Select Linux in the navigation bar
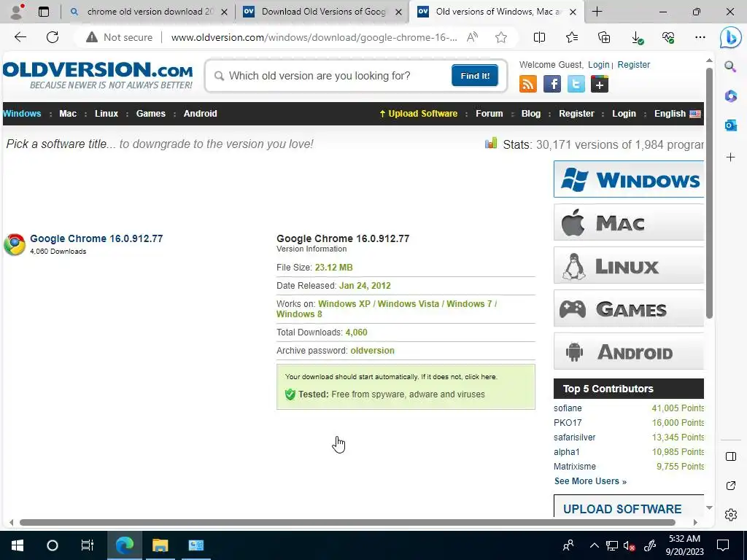Viewport: 747px width, 560px height. coord(107,113)
